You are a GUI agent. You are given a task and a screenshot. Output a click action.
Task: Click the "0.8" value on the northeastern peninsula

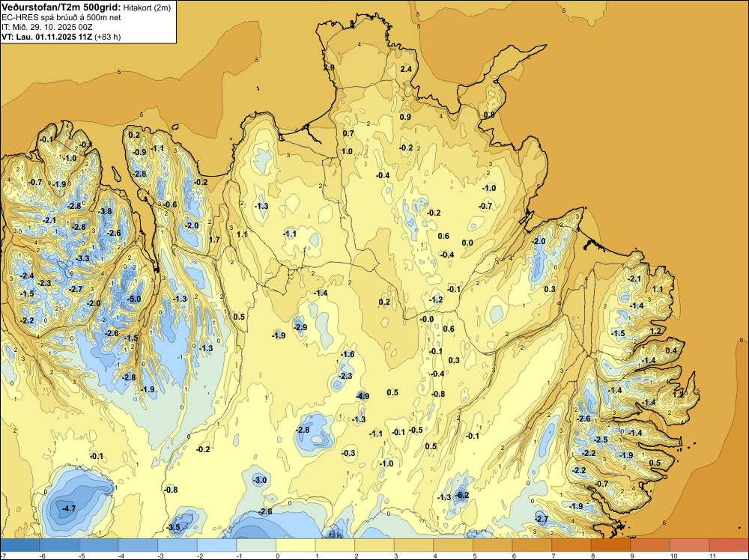click(x=489, y=115)
